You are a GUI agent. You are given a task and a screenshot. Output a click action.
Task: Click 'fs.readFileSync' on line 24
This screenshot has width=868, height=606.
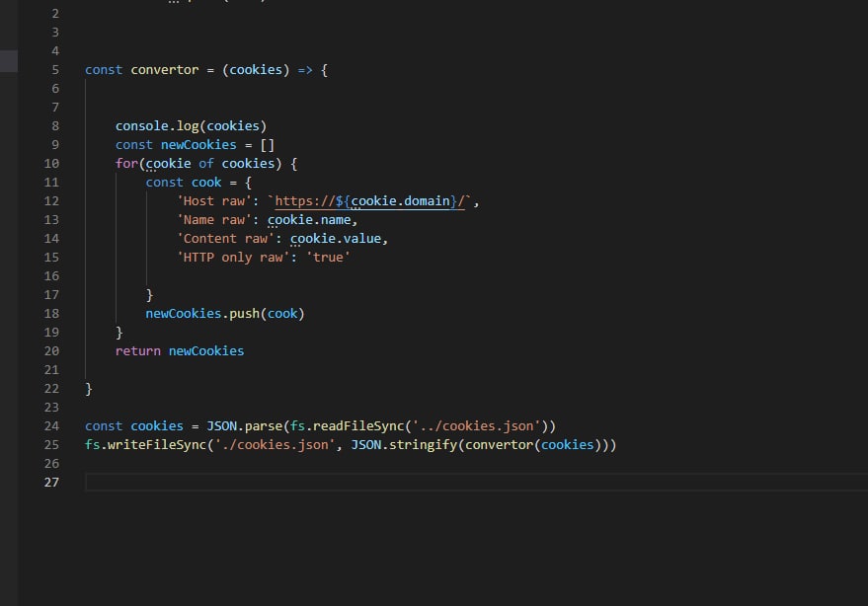coord(347,426)
